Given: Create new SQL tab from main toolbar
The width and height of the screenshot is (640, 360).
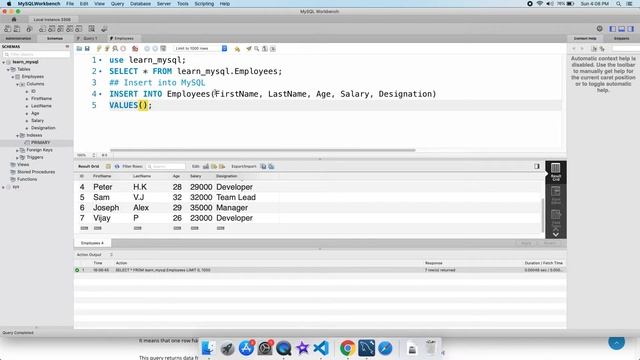Looking at the screenshot, I should point(7,29).
